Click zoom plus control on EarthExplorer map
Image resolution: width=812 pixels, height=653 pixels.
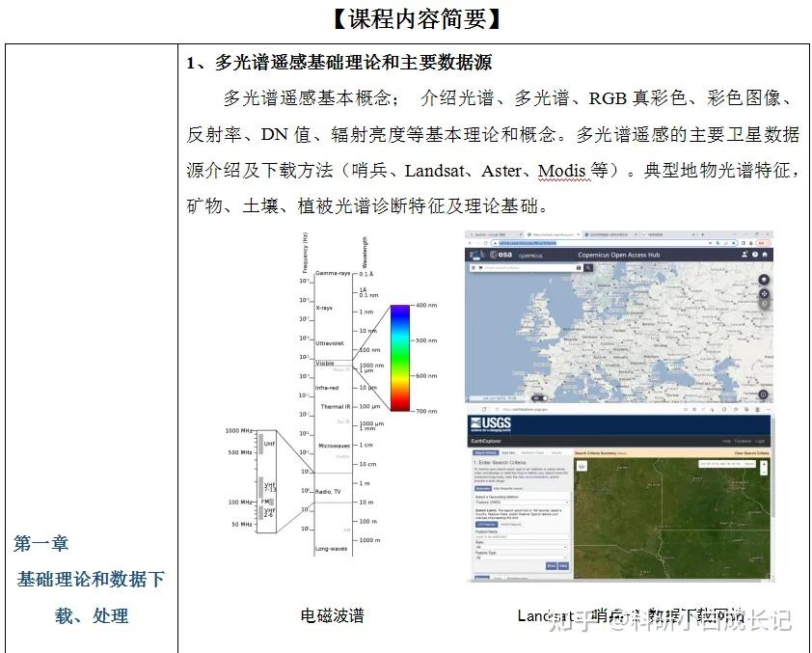coord(763,464)
